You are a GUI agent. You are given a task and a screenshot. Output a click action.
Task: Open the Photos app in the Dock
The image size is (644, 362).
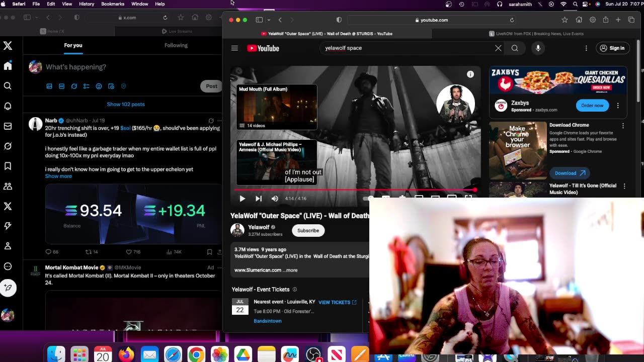219,354
